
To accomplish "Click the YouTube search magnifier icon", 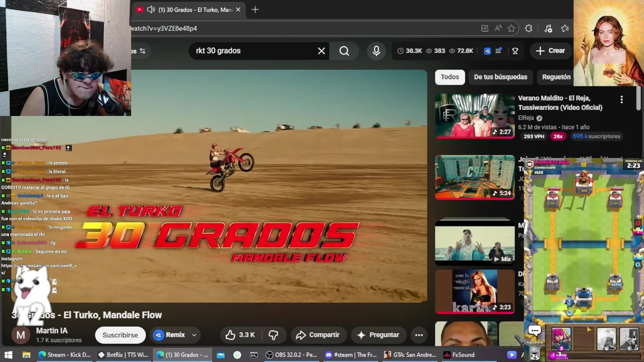I will pos(344,51).
